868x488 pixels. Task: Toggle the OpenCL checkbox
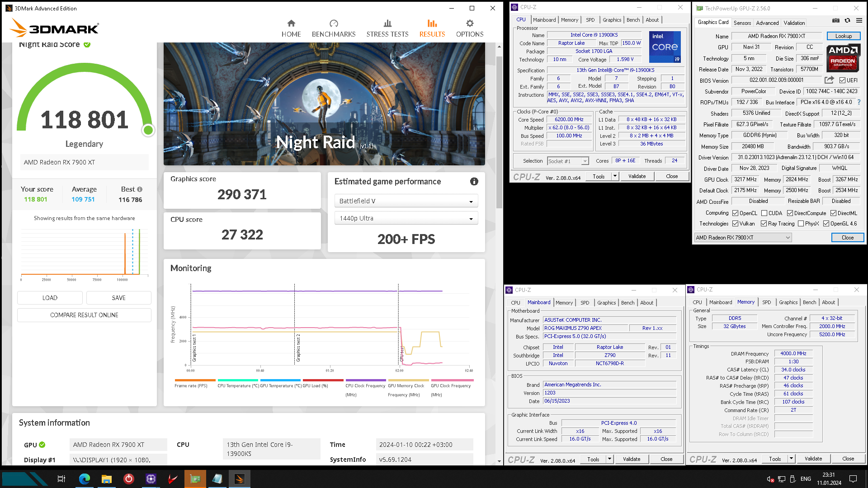736,213
